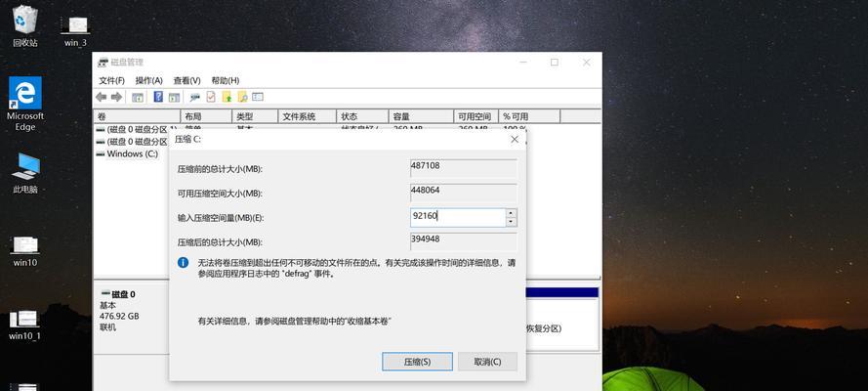Sort by the 容量 column header
The height and width of the screenshot is (391, 868).
421,116
